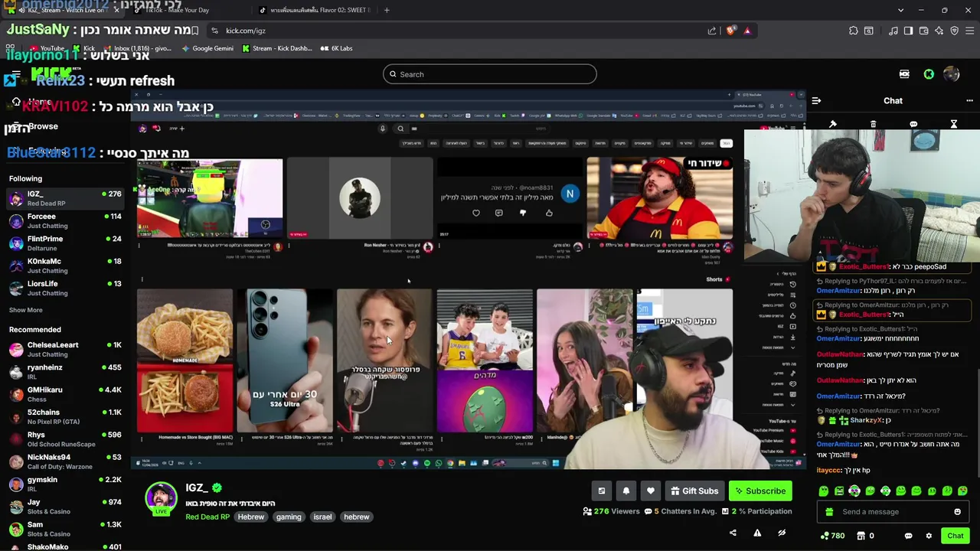Click Sam avatar in Recommended

pyautogui.click(x=16, y=529)
